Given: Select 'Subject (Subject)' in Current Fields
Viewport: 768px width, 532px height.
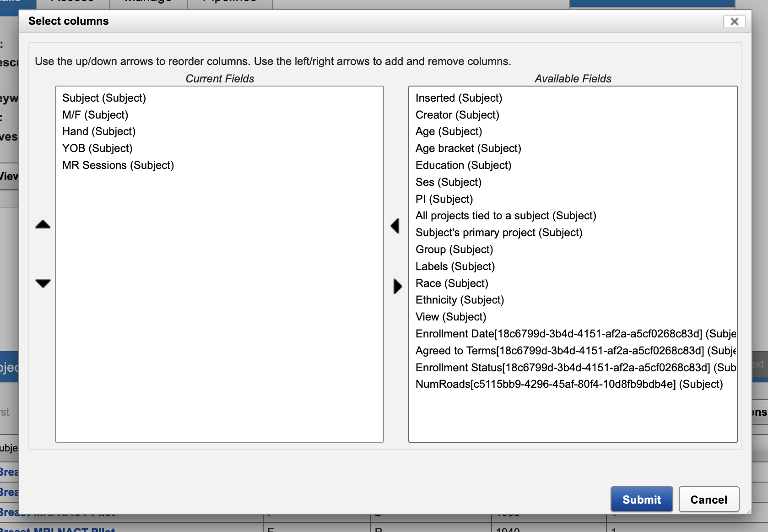Looking at the screenshot, I should [104, 98].
